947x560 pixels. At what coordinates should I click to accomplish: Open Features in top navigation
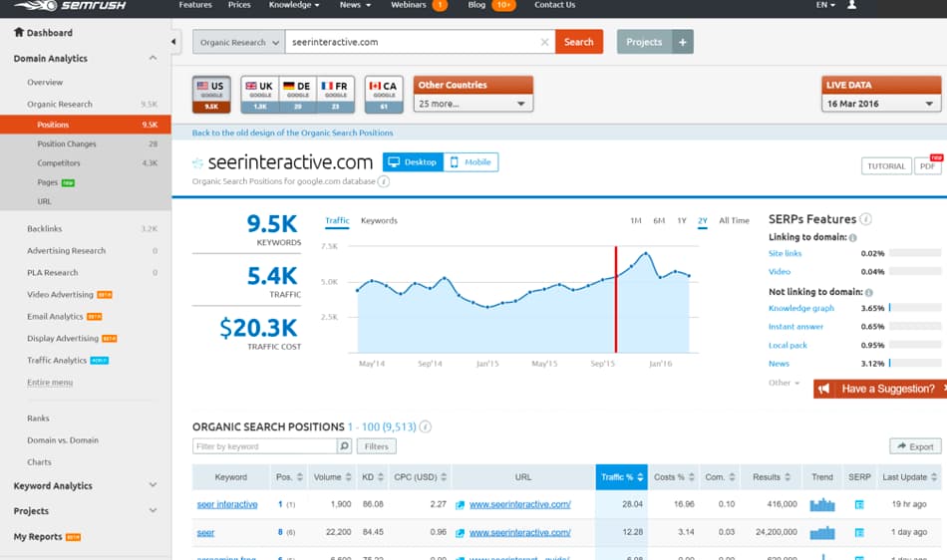coord(195,5)
